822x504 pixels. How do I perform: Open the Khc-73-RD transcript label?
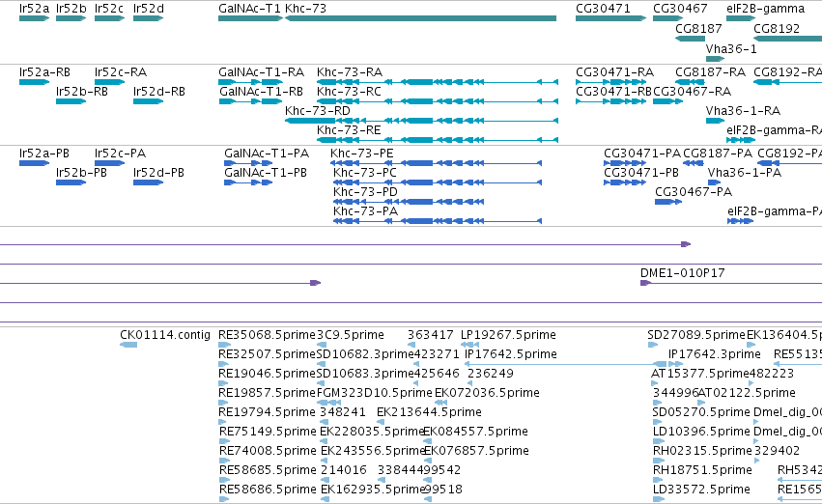coord(318,110)
